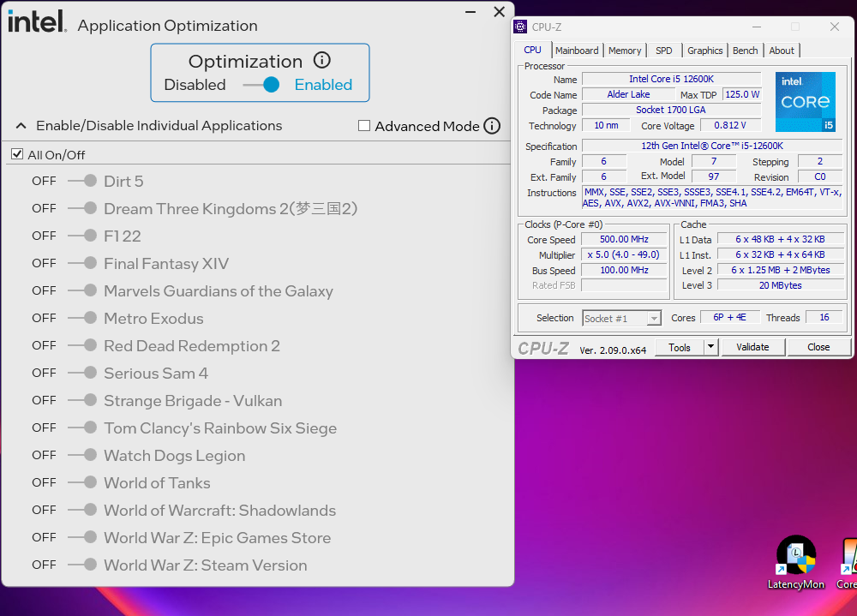857x616 pixels.
Task: Switch to the Graphics tab in CPU-Z
Action: tap(704, 51)
